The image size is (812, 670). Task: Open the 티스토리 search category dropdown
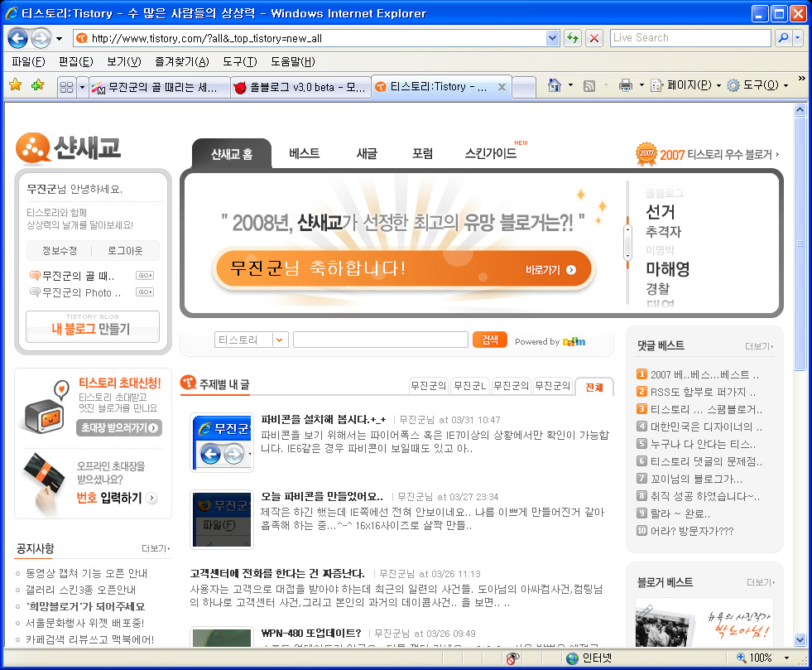coord(251,340)
